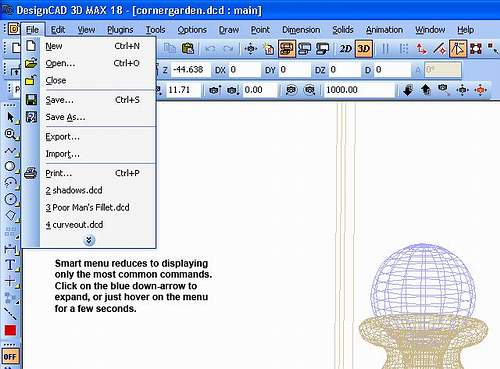Expand the File menu with blue down-arrow

pos(89,240)
